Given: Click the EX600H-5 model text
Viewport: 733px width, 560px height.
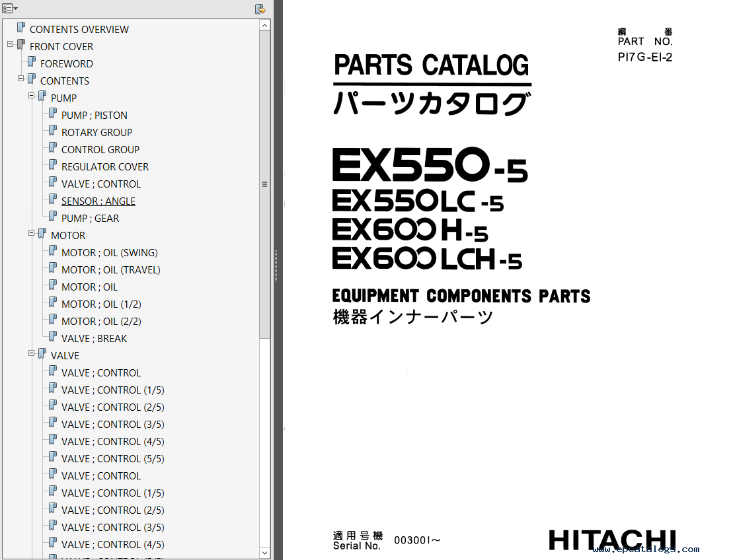Looking at the screenshot, I should tap(410, 230).
